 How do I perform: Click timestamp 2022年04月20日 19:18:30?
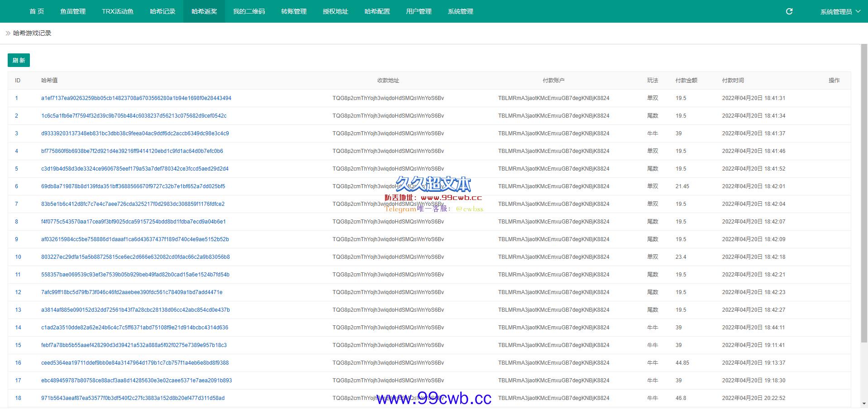click(754, 380)
